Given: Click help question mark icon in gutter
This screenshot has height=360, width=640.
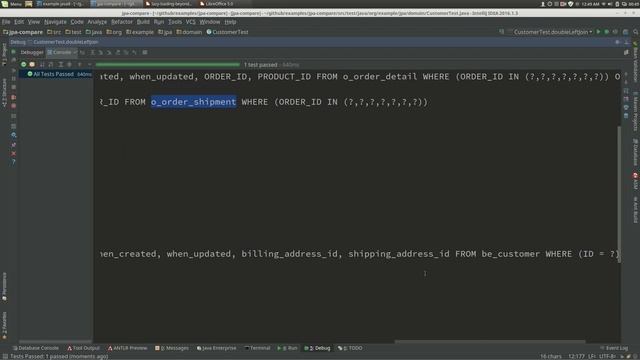Looking at the screenshot, I should click(13, 162).
